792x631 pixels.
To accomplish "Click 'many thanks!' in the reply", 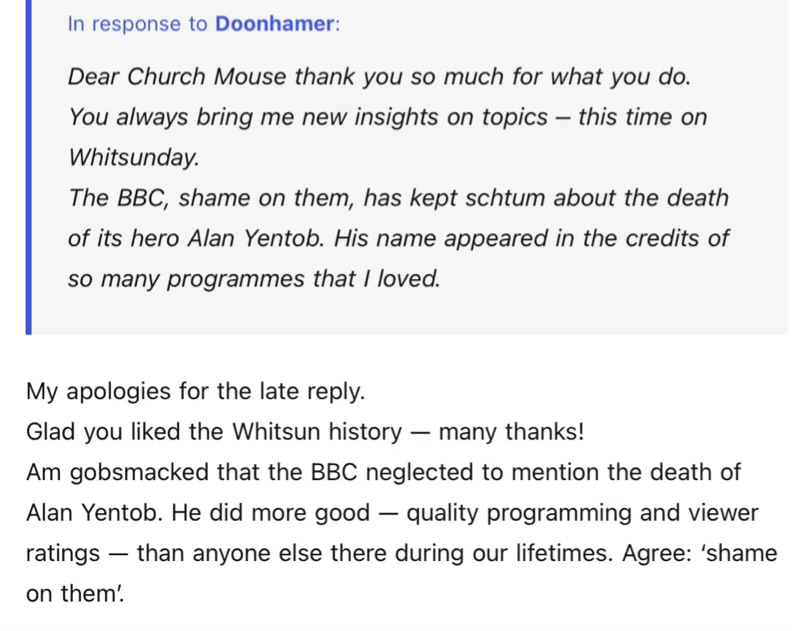I will pyautogui.click(x=511, y=432).
